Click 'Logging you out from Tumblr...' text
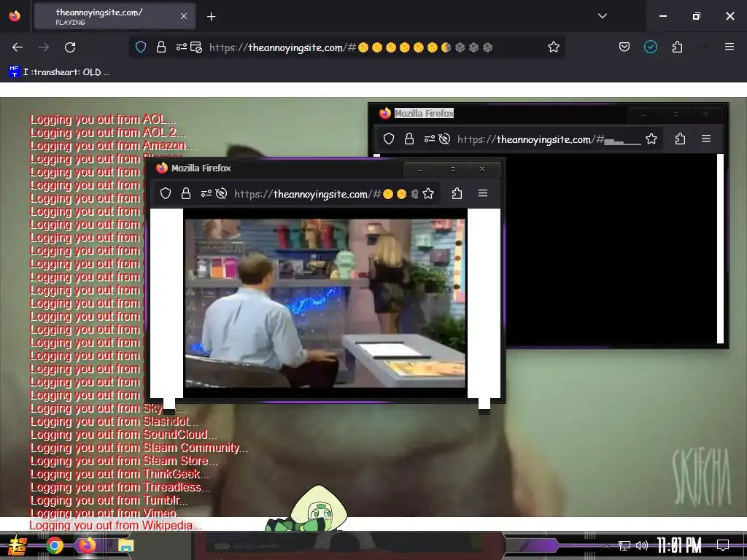 (109, 500)
